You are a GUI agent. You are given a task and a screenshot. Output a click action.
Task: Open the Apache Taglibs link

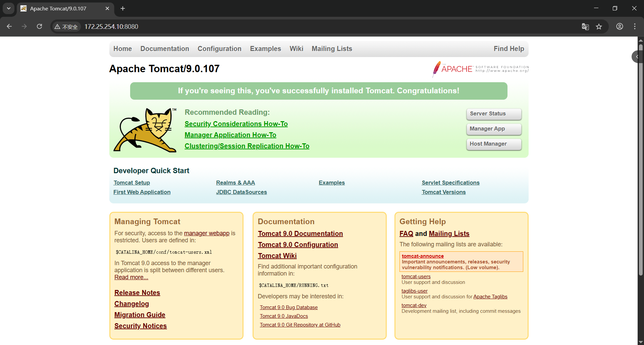pos(490,297)
